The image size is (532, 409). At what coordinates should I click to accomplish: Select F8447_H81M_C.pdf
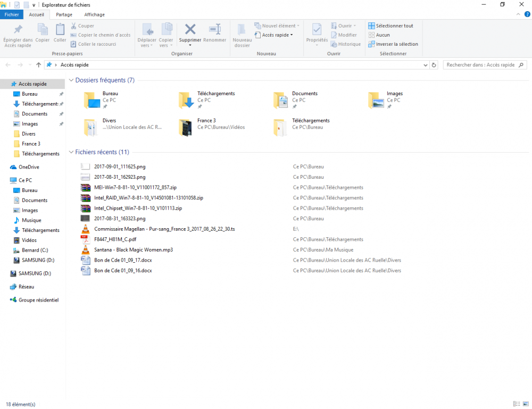(115, 239)
